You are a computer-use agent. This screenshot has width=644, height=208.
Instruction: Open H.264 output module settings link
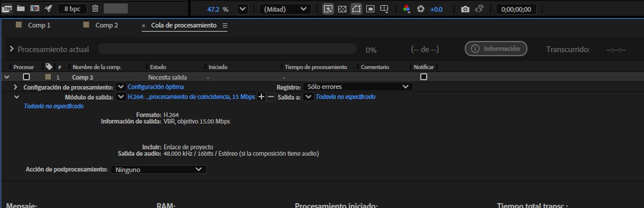click(192, 97)
